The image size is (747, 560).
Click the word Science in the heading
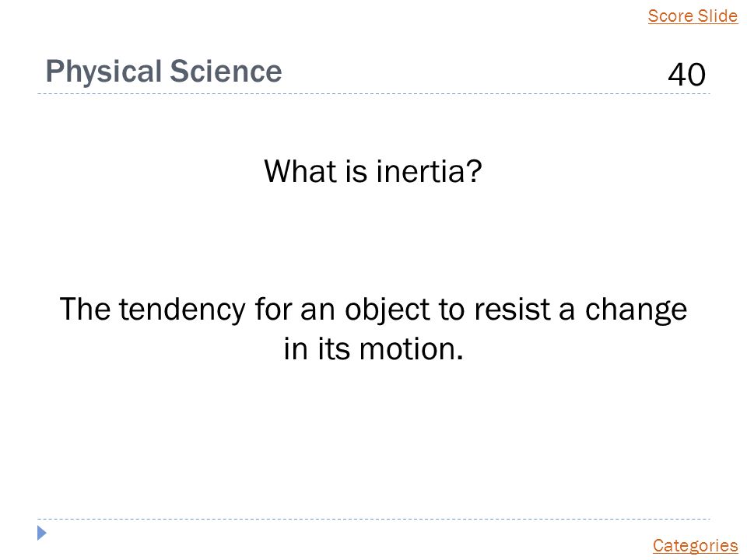[226, 72]
